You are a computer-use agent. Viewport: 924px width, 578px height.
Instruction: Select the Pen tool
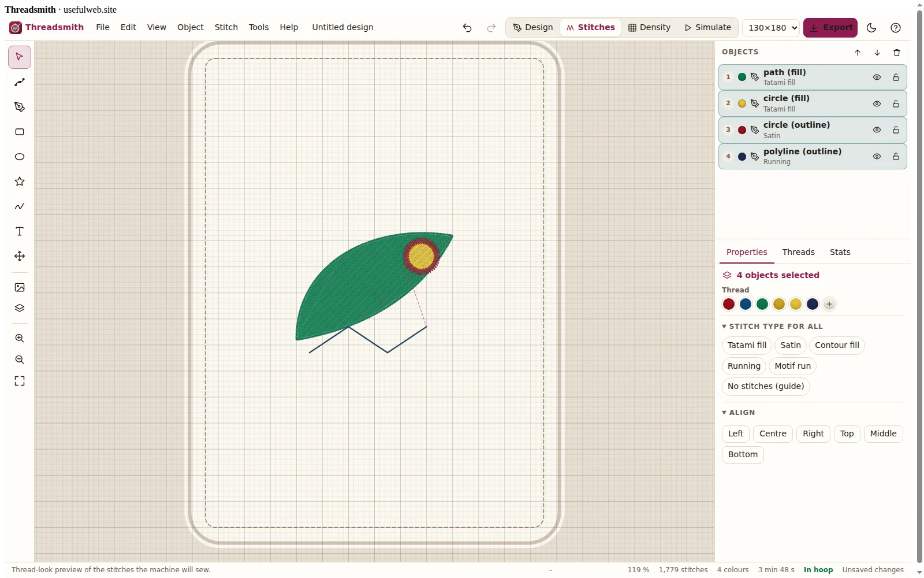click(x=20, y=107)
